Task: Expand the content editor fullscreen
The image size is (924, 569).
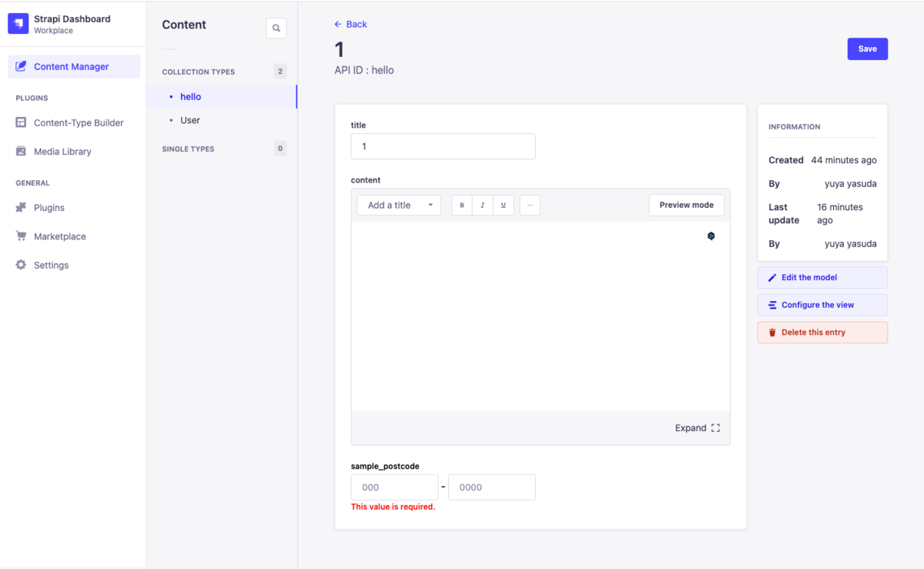Action: (x=698, y=428)
